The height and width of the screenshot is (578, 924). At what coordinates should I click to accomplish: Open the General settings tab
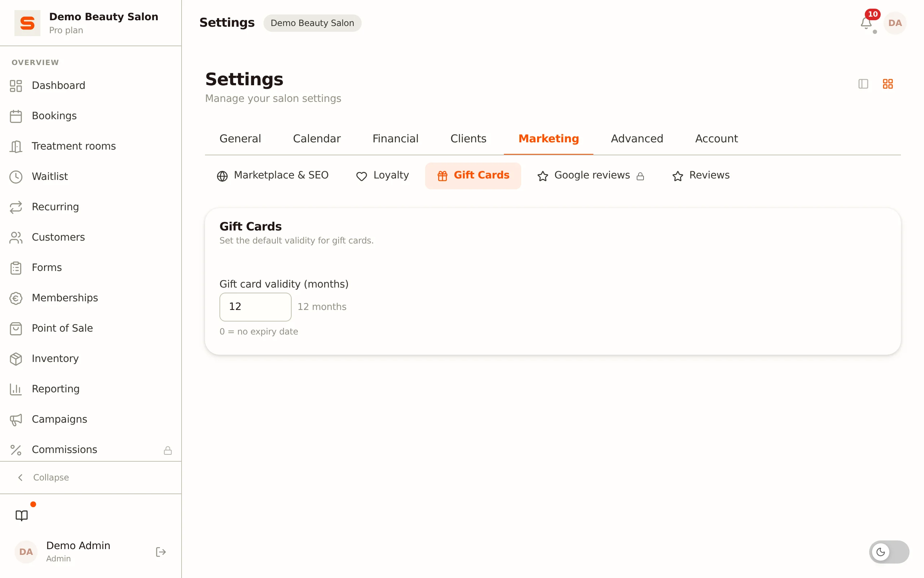240,139
